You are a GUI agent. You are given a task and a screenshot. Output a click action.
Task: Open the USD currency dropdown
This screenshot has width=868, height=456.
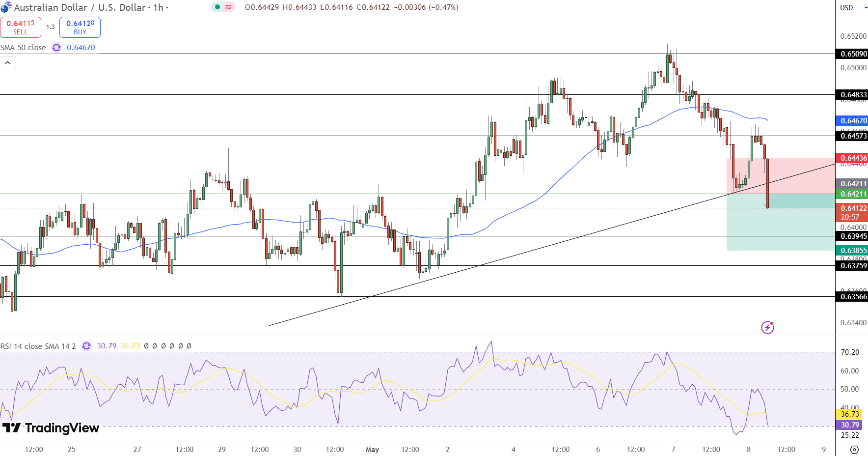coord(853,7)
